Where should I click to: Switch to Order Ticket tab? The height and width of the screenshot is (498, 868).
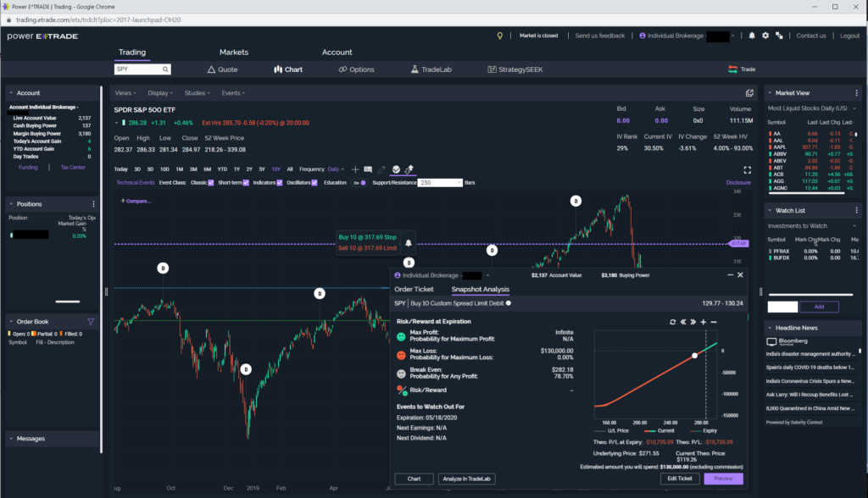tap(414, 290)
